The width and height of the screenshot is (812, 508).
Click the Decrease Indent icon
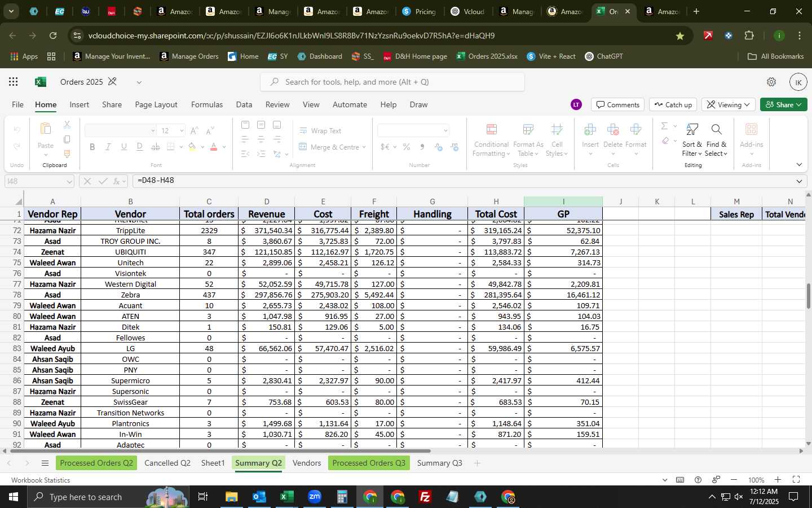(x=245, y=154)
